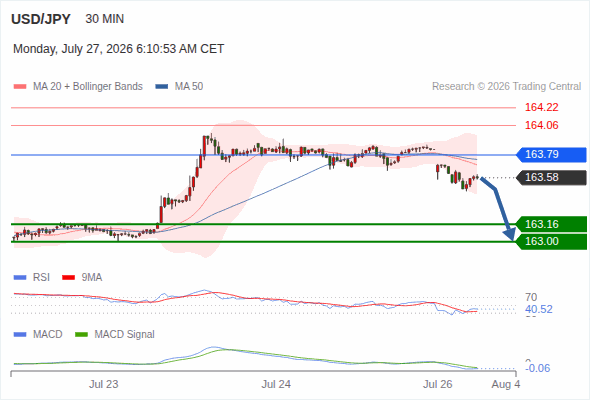Screen dimensions: 590x400
Task: Click the green 163.00 support price tag
Action: click(x=551, y=241)
